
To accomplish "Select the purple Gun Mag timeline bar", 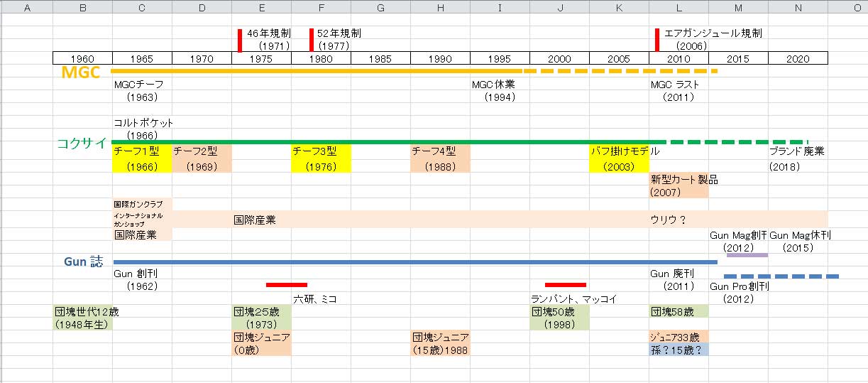I will 747,254.
